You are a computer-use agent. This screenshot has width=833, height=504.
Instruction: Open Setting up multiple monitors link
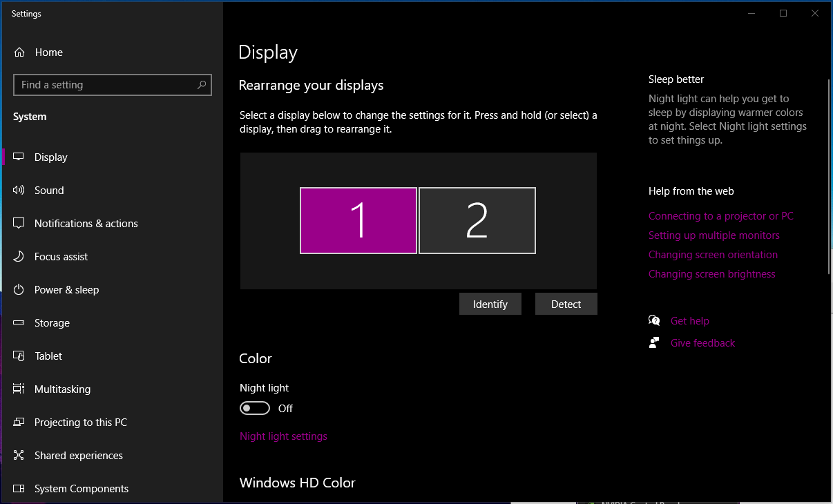pyautogui.click(x=714, y=235)
